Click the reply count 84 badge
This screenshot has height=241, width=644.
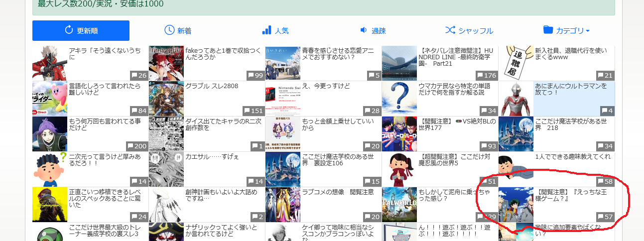click(139, 111)
